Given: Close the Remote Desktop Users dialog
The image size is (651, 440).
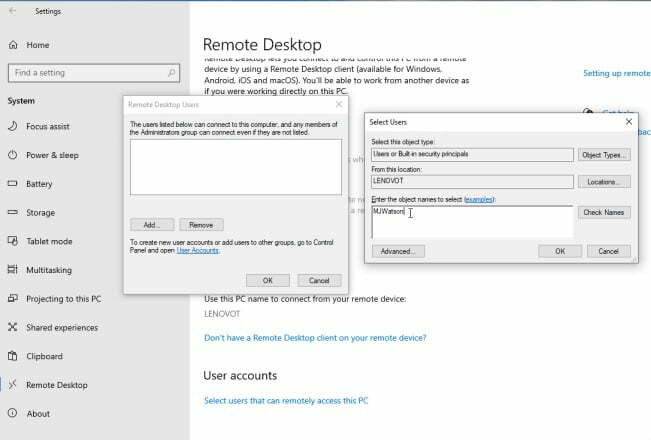Looking at the screenshot, I should (339, 104).
